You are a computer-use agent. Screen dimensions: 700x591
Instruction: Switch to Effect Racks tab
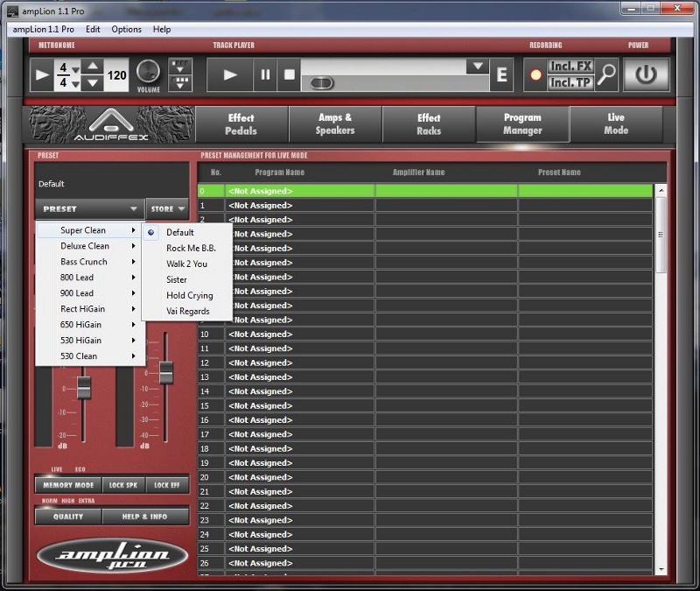429,124
